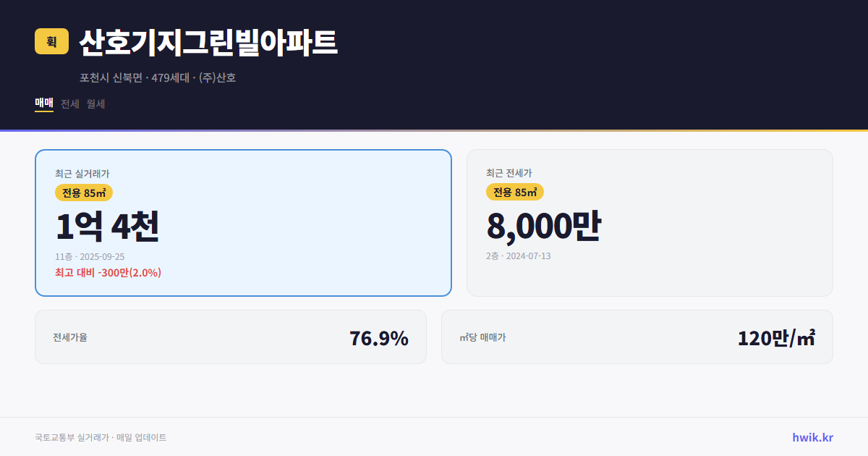Screen dimensions: 868x456
Task: Click the 최근 실거래가 card header
Action: 76,174
